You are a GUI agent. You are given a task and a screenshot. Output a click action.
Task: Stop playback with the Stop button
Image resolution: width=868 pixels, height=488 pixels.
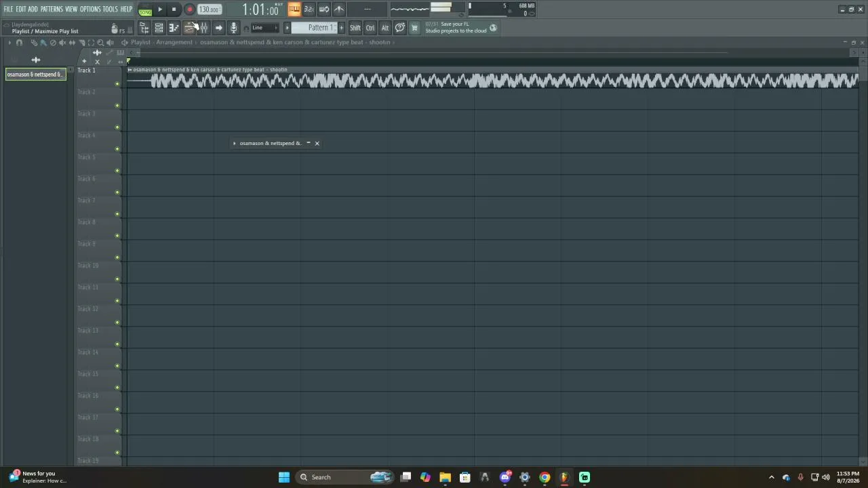point(174,9)
